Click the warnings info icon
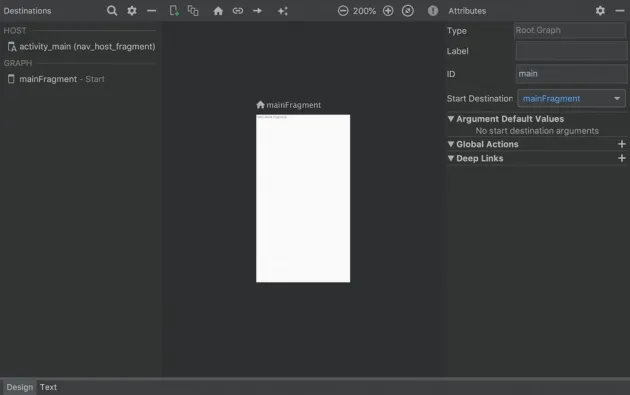The width and height of the screenshot is (630, 395). (433, 11)
